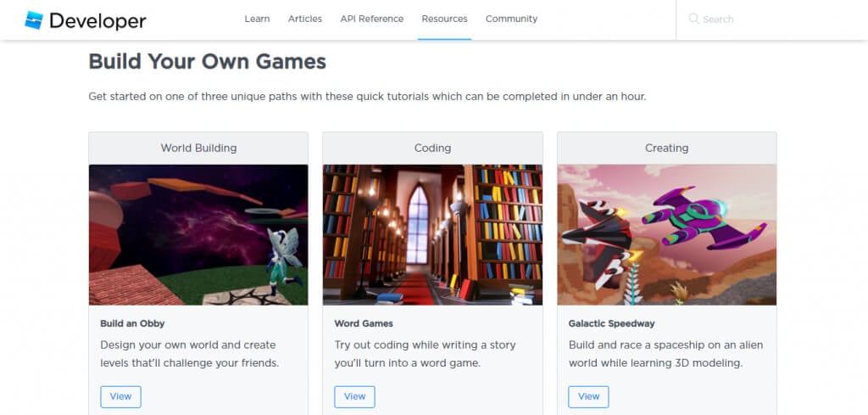Open the Word Games library thumbnail
The image size is (868, 415).
(432, 234)
